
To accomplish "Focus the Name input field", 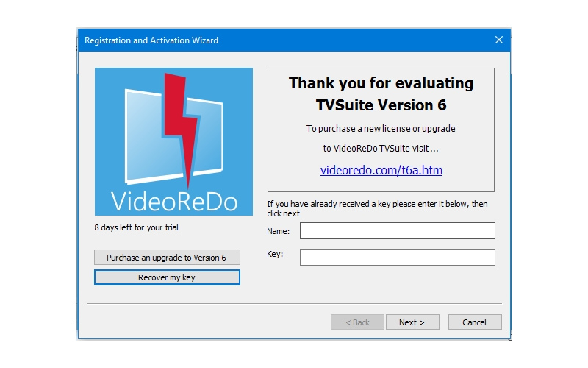I will click(397, 230).
